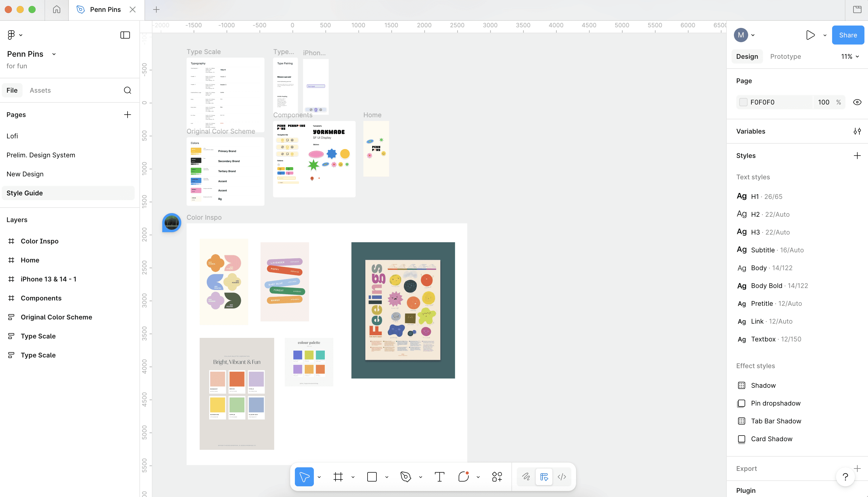Click the blue Share button

(x=848, y=35)
